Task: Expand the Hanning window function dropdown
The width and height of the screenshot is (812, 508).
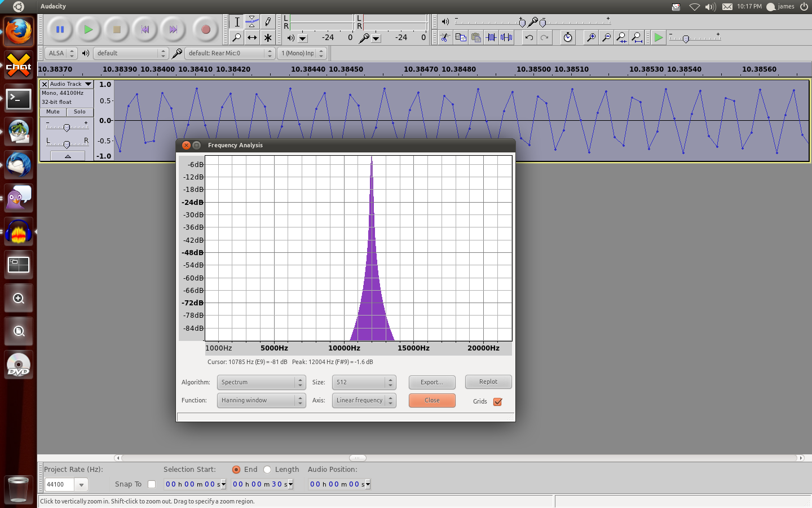Action: tap(261, 400)
